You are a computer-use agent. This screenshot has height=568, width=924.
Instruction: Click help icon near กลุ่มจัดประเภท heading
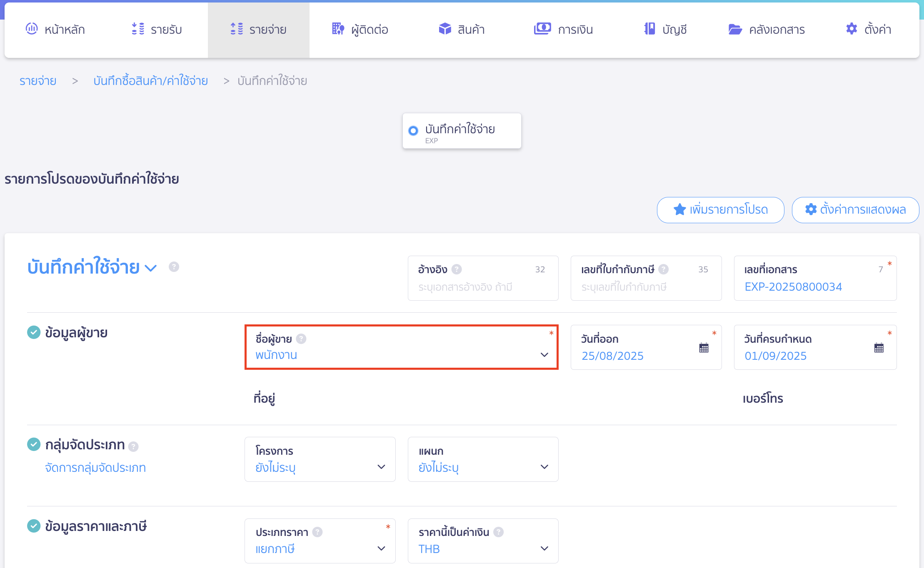tap(133, 446)
